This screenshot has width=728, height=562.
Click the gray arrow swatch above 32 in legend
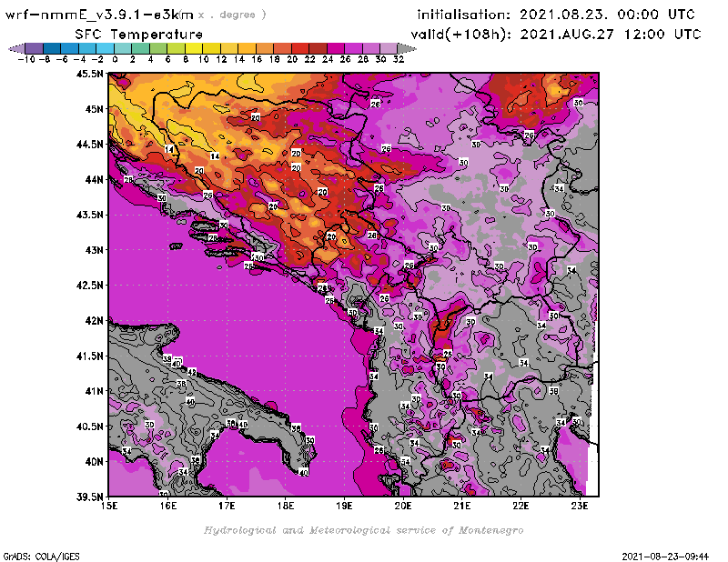407,48
